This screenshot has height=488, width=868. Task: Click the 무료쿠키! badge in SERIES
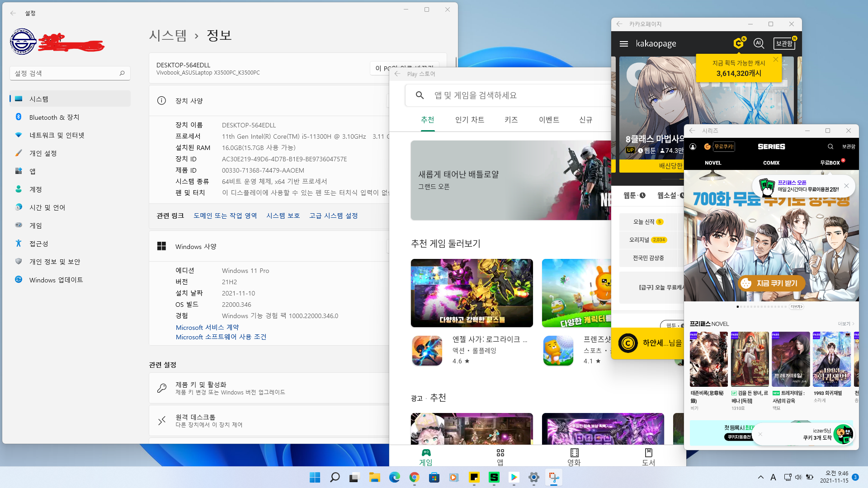723,146
